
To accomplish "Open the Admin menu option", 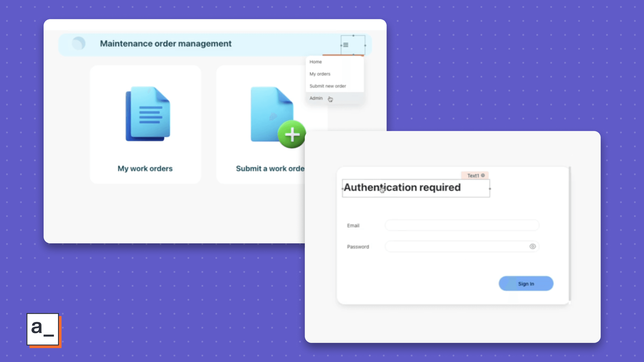I will (x=316, y=98).
